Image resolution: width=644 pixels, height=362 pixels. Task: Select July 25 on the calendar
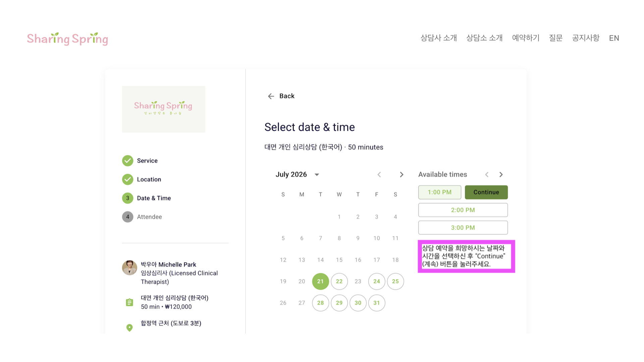395,282
